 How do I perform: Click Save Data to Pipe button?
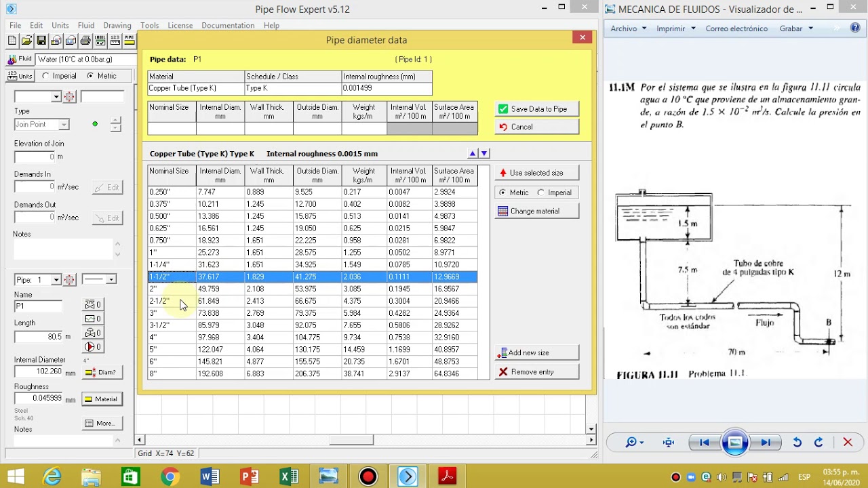[536, 109]
